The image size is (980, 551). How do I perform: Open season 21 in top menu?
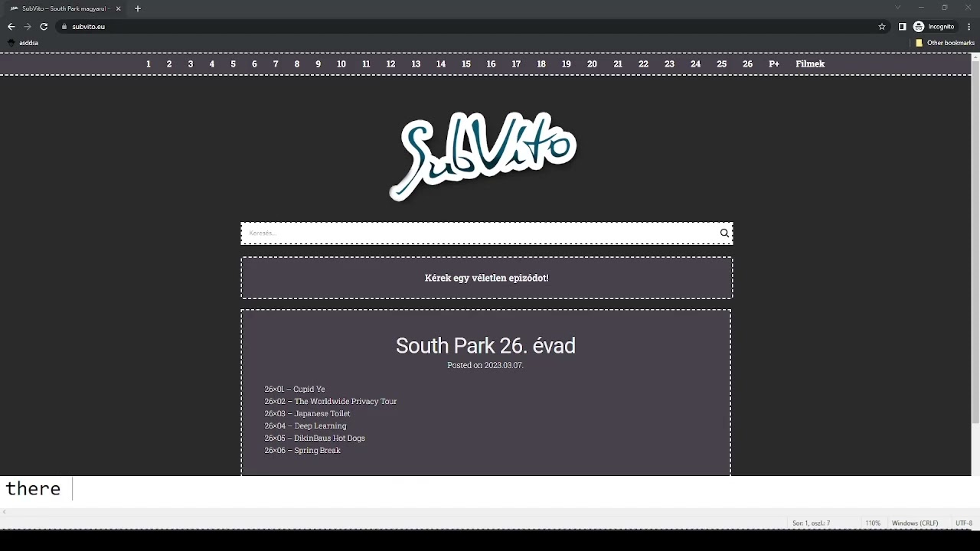point(618,64)
